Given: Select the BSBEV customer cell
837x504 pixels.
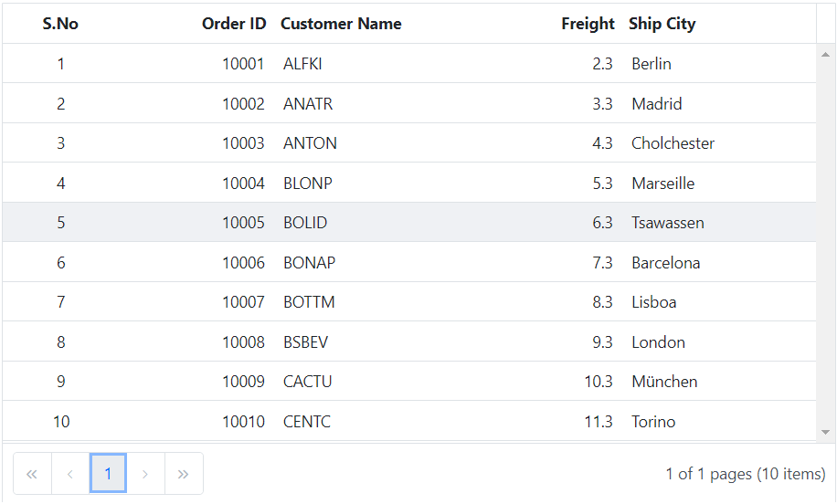Looking at the screenshot, I should (305, 341).
